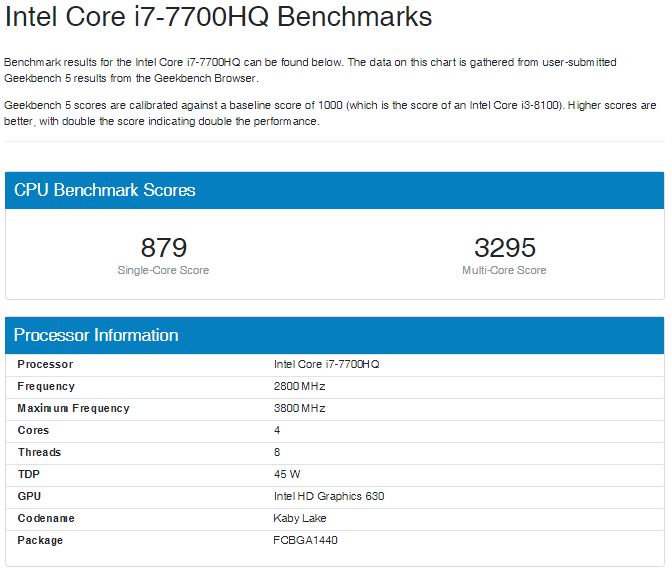Viewport: 672px width, 571px height.
Task: Click the Kaby Lake codename value
Action: (299, 518)
